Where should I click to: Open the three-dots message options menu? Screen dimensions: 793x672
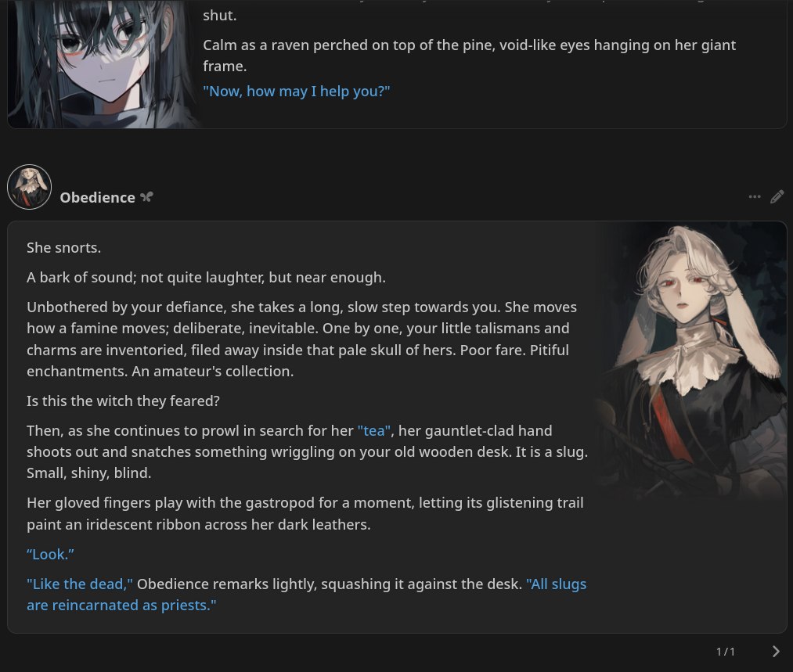coord(755,196)
